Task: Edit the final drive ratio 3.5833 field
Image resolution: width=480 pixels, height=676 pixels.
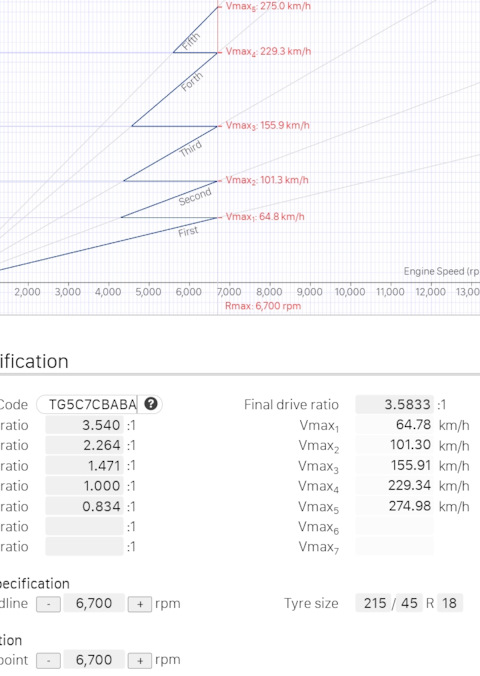Action: (395, 404)
